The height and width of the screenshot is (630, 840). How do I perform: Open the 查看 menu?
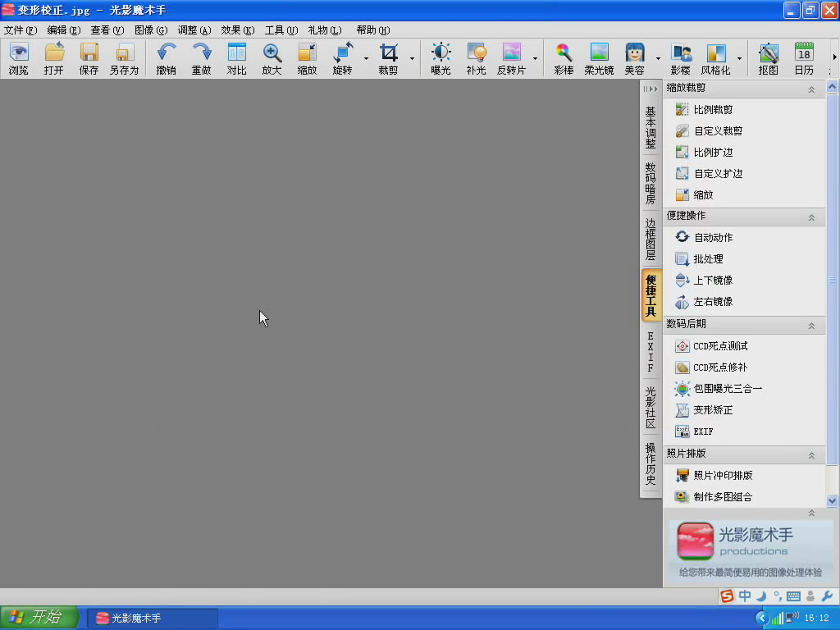107,30
